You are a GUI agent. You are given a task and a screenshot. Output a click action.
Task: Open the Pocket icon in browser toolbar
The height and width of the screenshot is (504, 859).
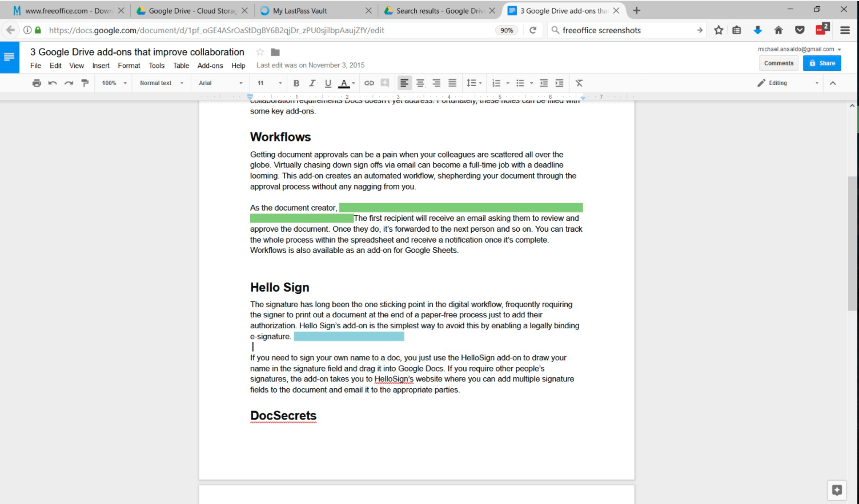800,30
